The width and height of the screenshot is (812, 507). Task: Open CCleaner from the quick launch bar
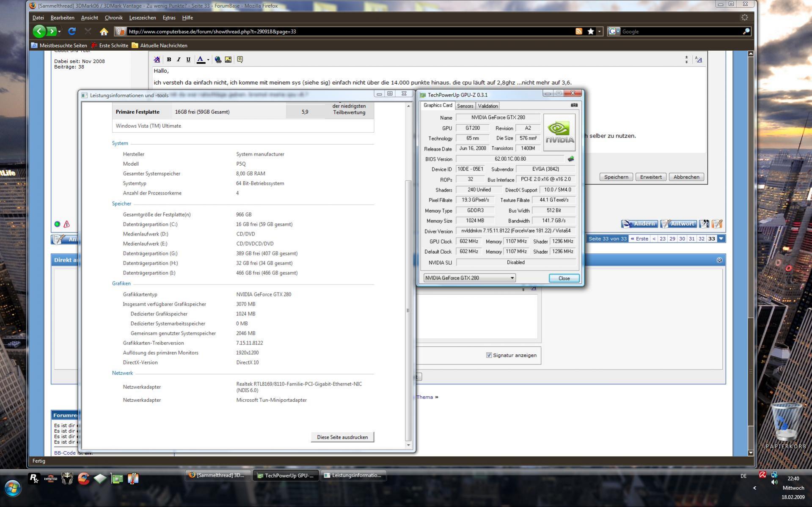coord(83,478)
